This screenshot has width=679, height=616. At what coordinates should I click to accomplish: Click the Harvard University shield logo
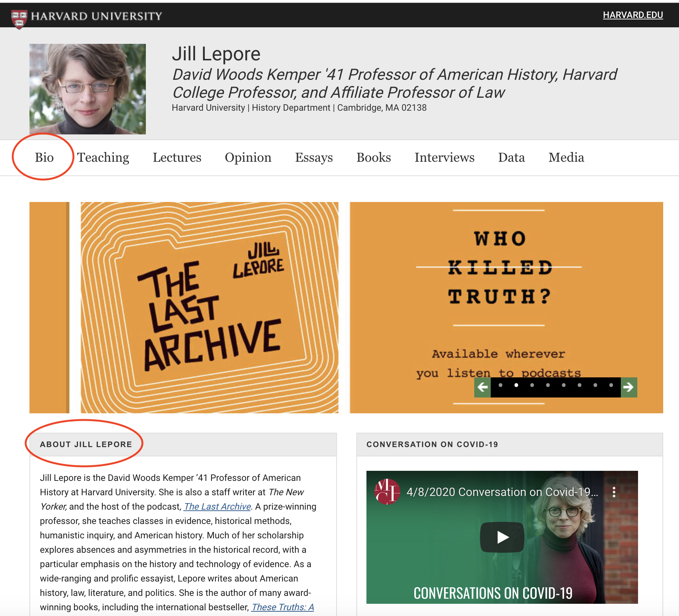pyautogui.click(x=19, y=18)
